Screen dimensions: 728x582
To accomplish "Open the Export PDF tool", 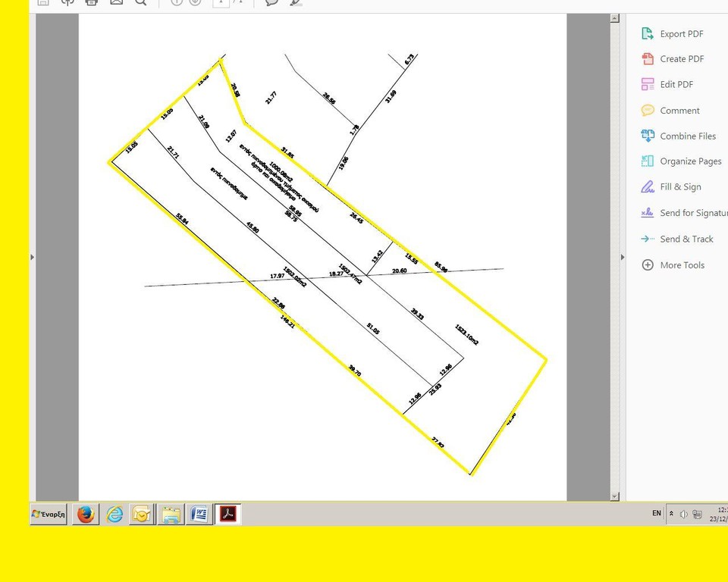I will click(x=673, y=33).
